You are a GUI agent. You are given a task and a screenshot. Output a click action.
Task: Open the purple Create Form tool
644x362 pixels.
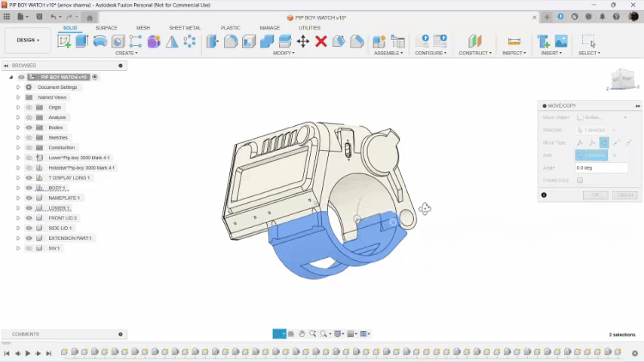point(154,41)
